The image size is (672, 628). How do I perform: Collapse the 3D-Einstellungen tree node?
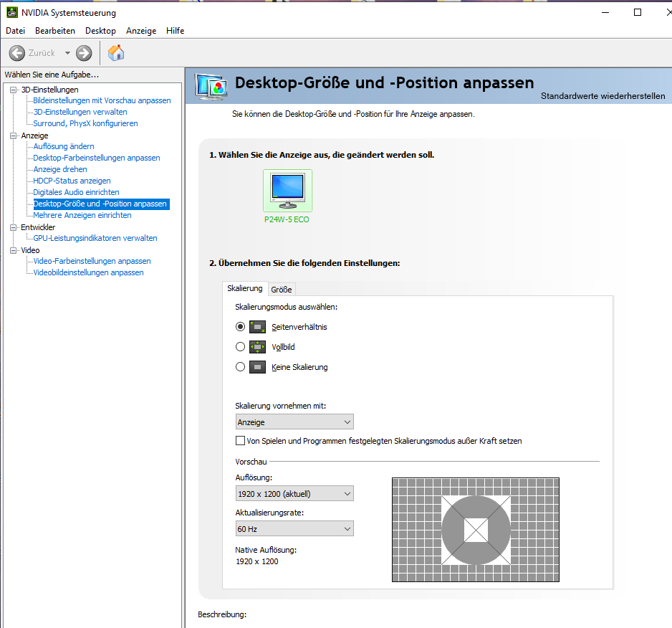[14, 90]
